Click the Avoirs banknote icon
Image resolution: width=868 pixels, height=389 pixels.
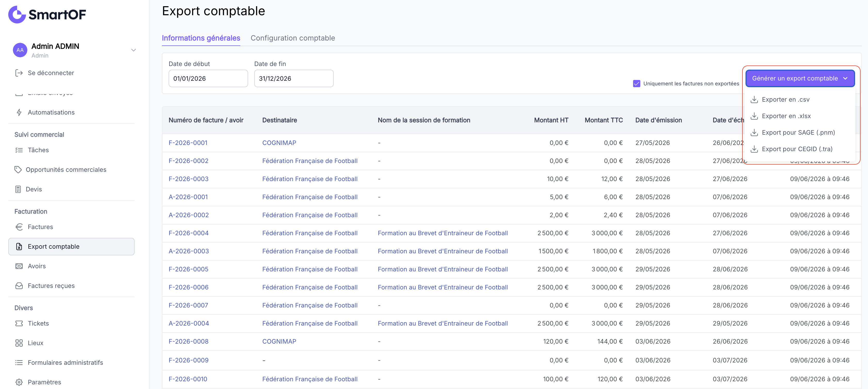coord(19,266)
